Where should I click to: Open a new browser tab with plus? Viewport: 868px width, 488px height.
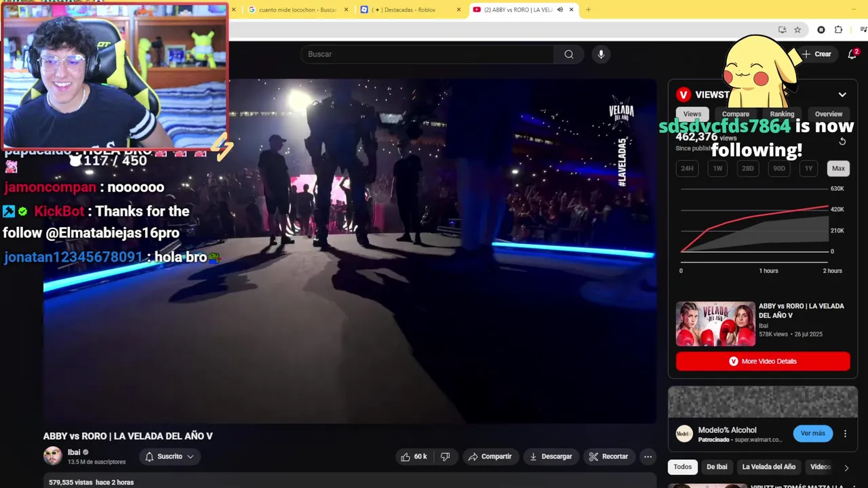(588, 9)
